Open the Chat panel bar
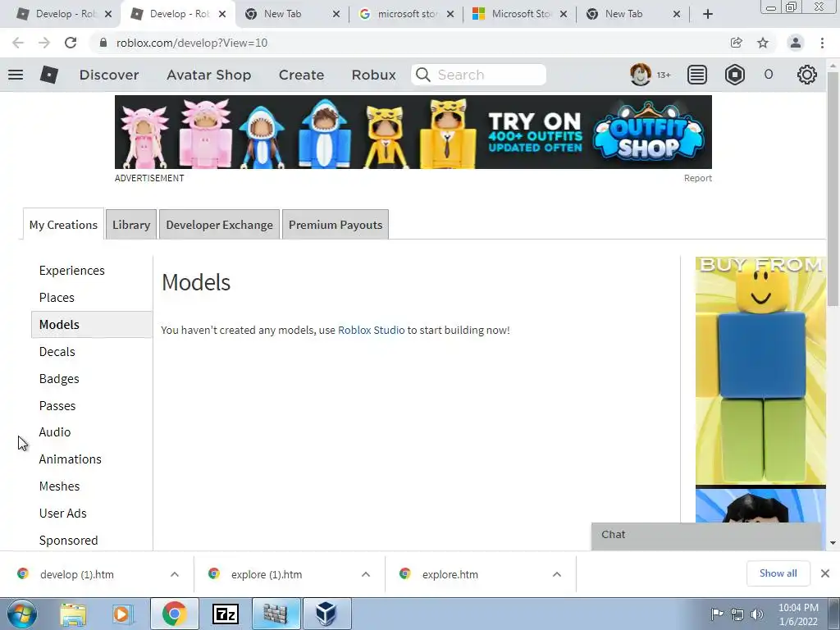Image resolution: width=840 pixels, height=630 pixels. (706, 535)
